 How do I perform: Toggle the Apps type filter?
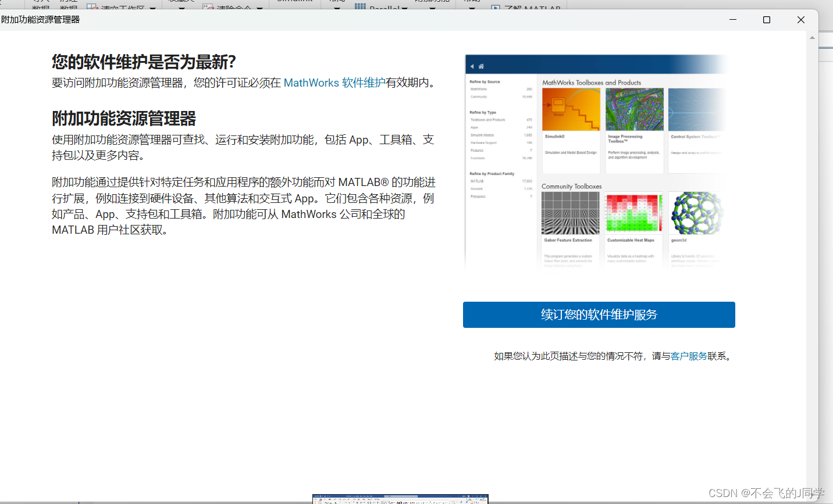[475, 127]
